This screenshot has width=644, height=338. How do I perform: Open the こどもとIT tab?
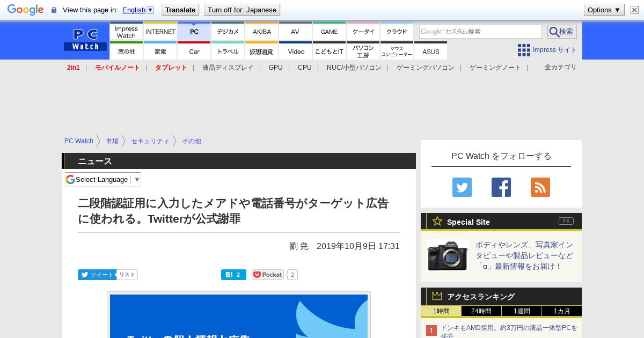pyautogui.click(x=329, y=51)
